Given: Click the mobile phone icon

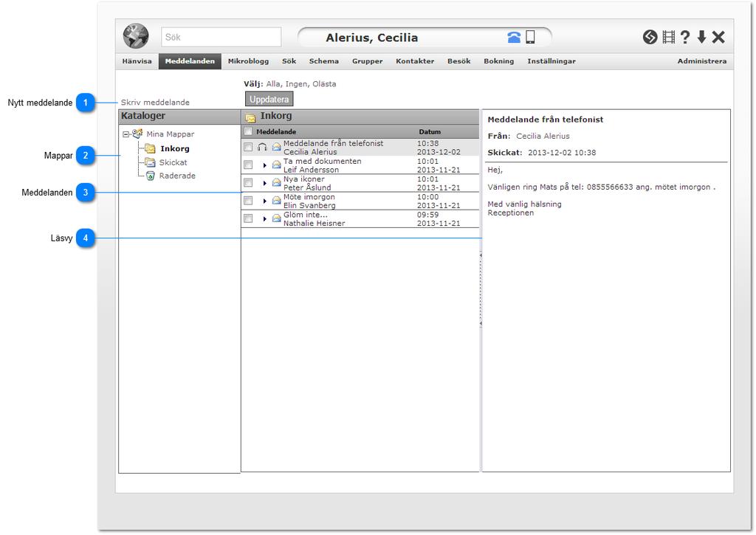Looking at the screenshot, I should point(530,37).
